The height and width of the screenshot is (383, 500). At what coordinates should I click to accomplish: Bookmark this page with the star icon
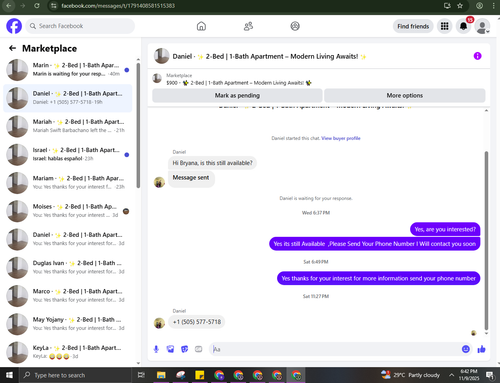(460, 6)
